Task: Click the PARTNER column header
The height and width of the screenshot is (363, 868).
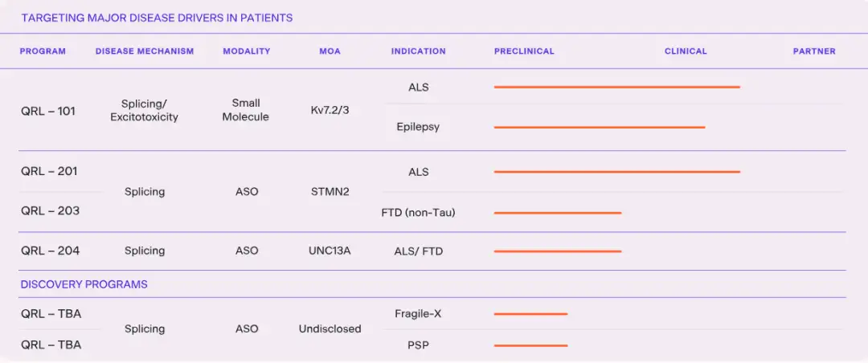Action: coord(814,51)
